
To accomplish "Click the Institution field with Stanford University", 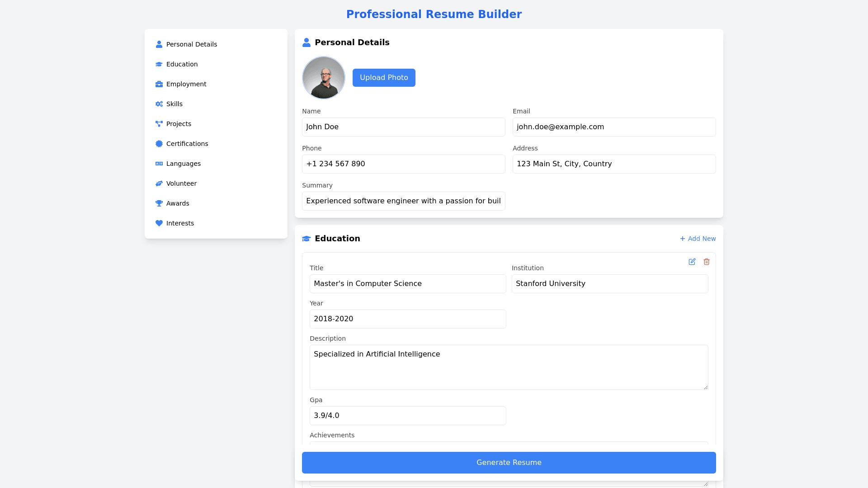I will coord(609,284).
